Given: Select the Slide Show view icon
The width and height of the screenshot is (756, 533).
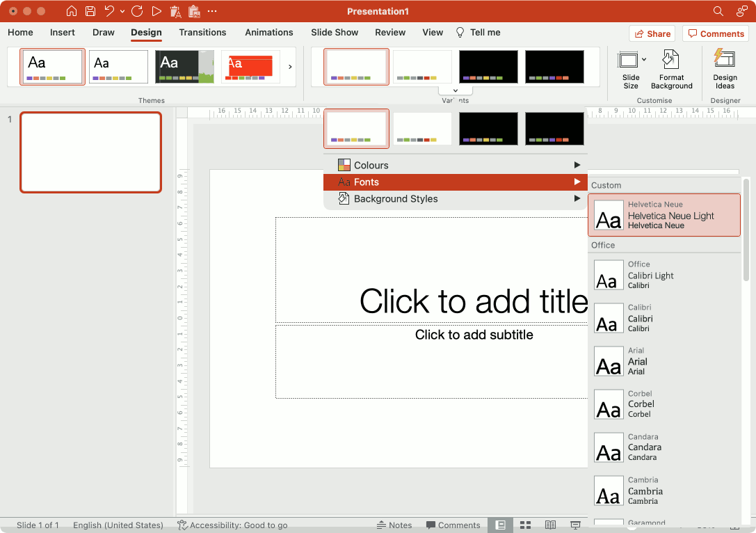Looking at the screenshot, I should tap(575, 525).
